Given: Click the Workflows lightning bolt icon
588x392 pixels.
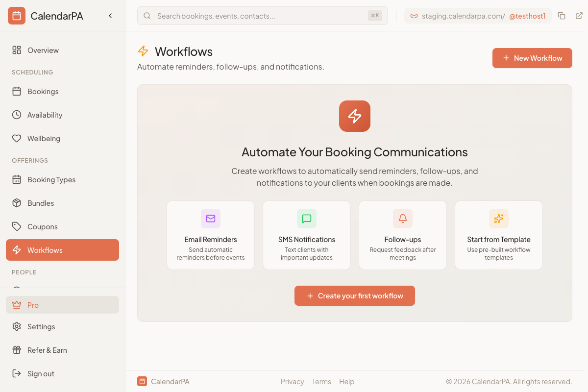Looking at the screenshot, I should point(16,250).
